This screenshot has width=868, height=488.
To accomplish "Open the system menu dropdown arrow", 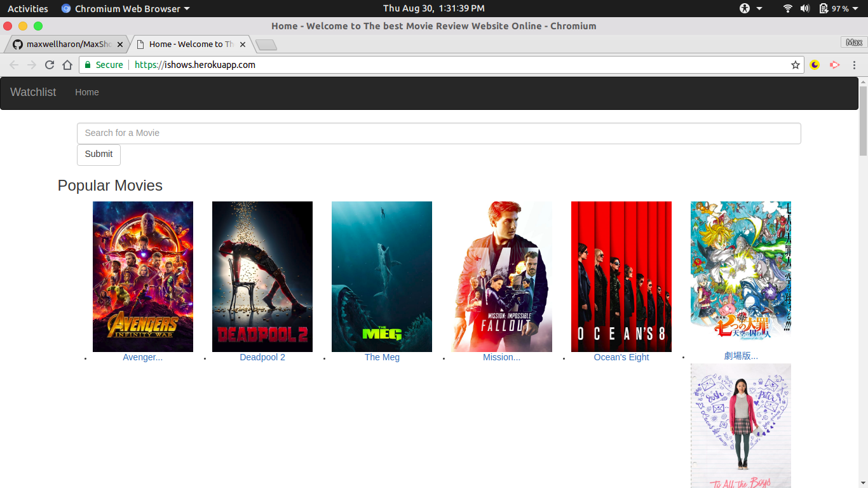I will tap(858, 8).
